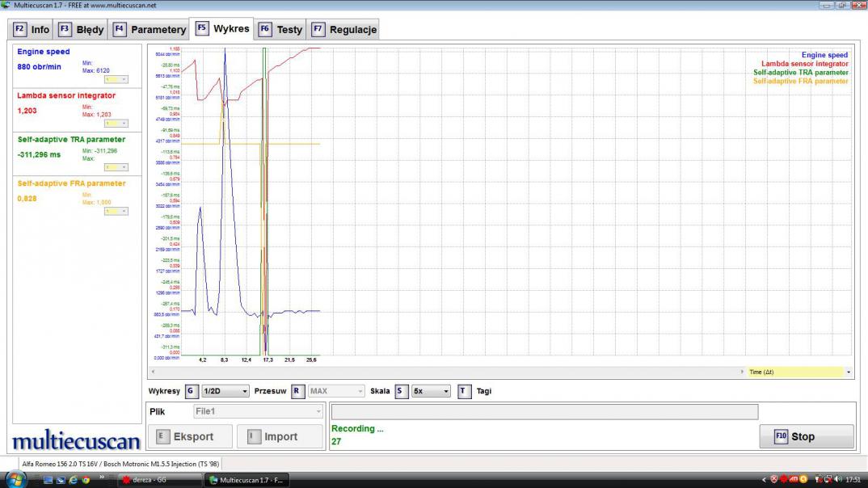
Task: Open Internet Explorer from quick launch
Action: (73, 480)
